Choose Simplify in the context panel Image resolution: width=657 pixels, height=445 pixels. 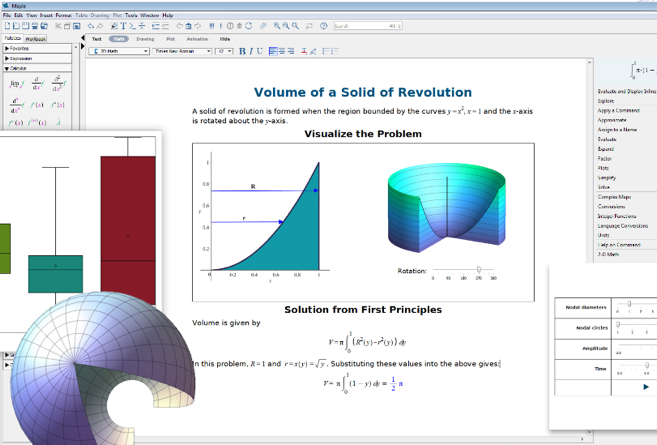(x=605, y=177)
